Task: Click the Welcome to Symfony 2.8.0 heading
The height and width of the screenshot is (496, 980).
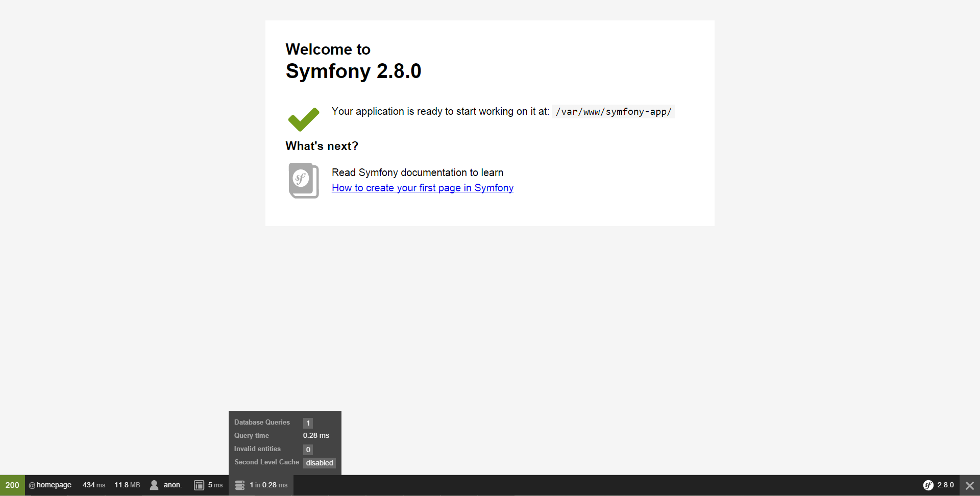Action: (353, 61)
